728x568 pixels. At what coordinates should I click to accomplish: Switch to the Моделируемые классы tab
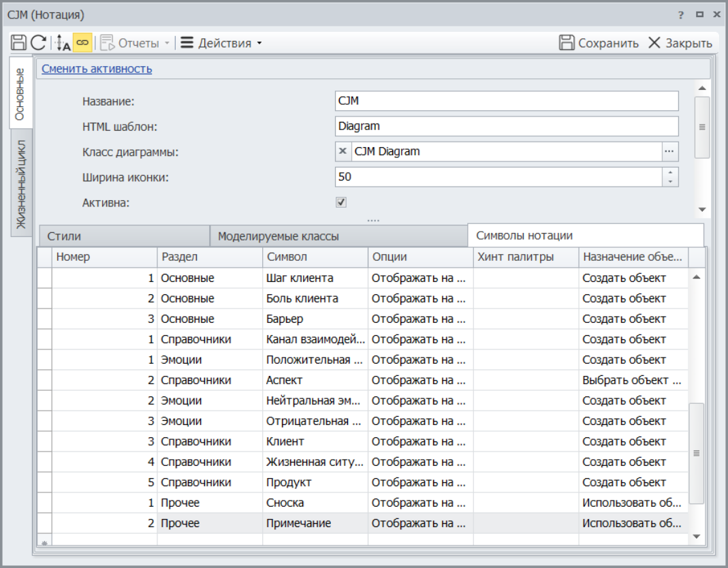click(279, 236)
